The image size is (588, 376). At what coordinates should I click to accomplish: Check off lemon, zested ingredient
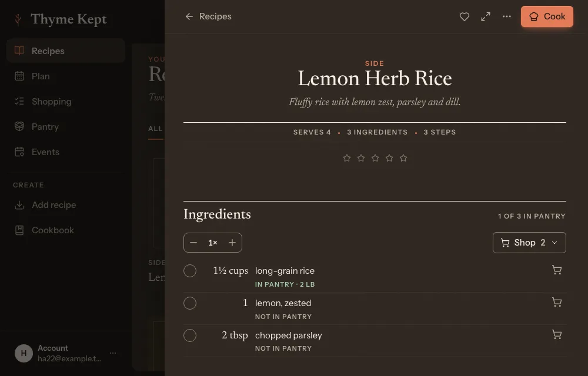point(190,303)
